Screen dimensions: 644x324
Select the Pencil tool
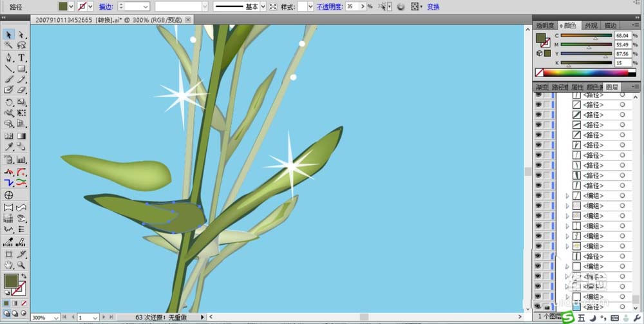[x=21, y=79]
